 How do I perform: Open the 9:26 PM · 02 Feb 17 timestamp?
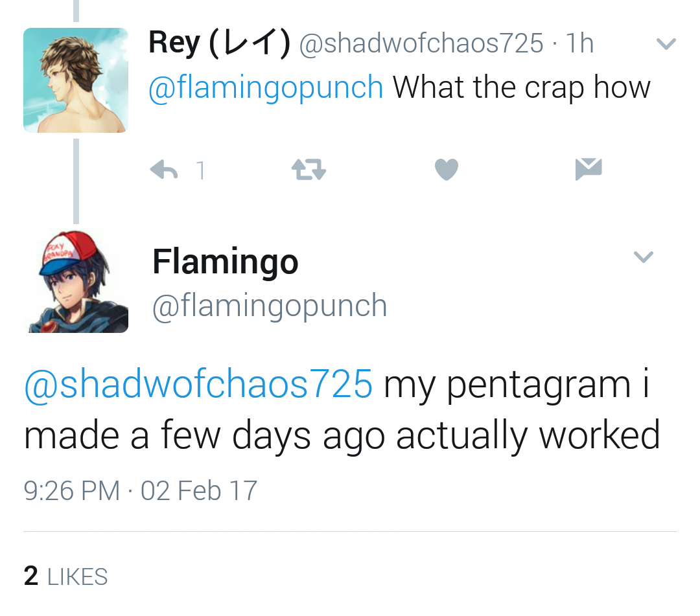pos(141,490)
